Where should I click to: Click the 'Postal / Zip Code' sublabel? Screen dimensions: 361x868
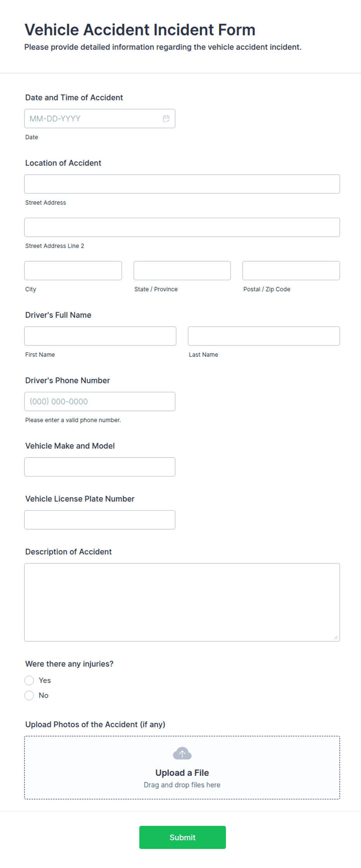click(267, 289)
